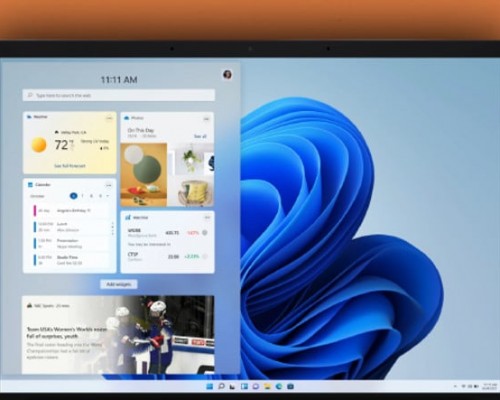Click the round add icon on CTSP row
Screen dimensions: 500x400
tap(205, 256)
